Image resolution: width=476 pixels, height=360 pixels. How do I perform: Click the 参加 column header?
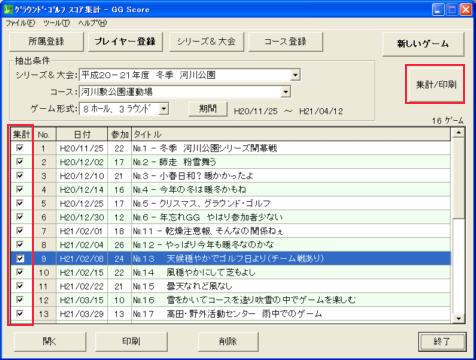[120, 134]
